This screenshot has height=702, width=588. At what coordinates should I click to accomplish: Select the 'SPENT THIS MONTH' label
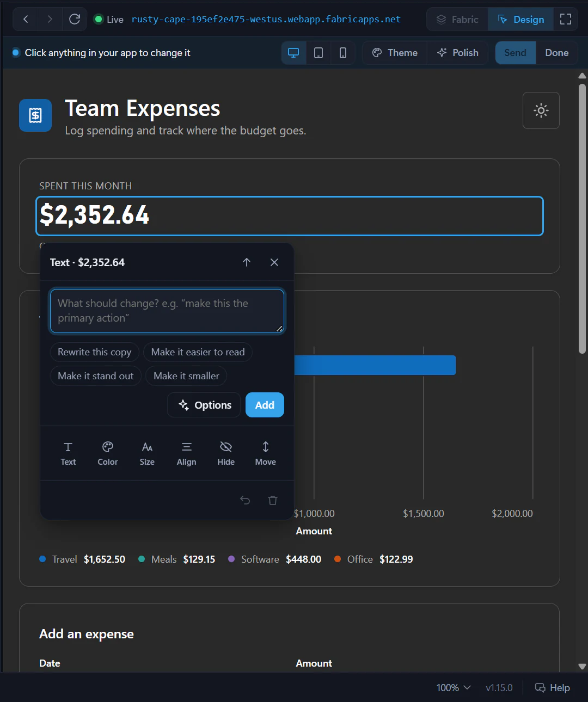tap(85, 186)
